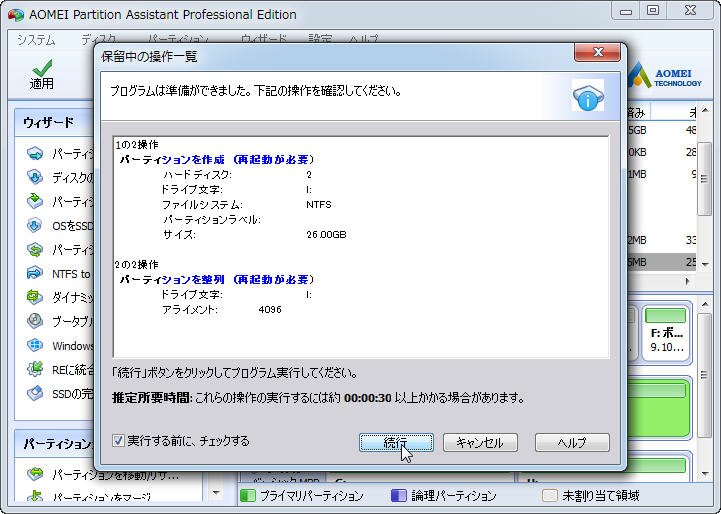
Task: Click the REに統合 wizard icon
Action: coord(35,369)
